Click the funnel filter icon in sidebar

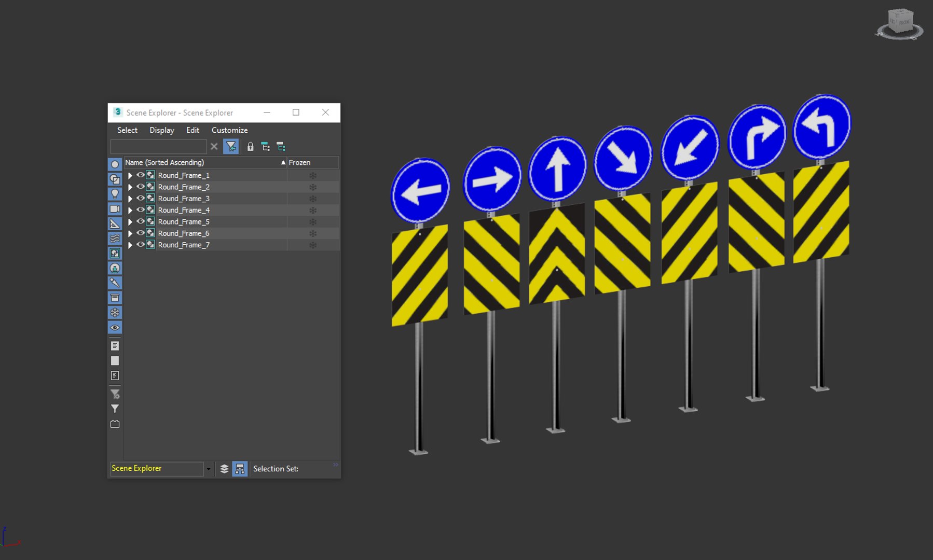(x=115, y=409)
